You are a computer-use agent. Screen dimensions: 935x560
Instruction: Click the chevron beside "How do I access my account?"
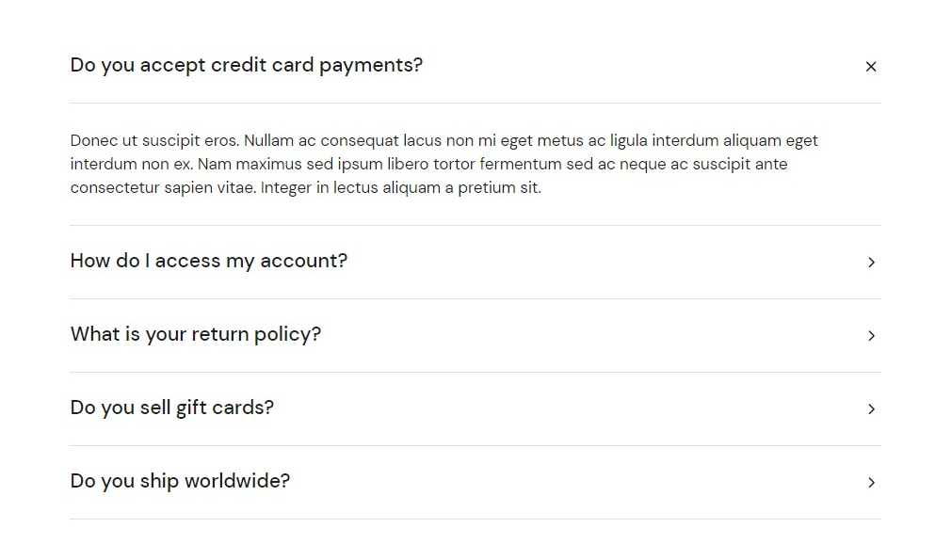pos(871,263)
